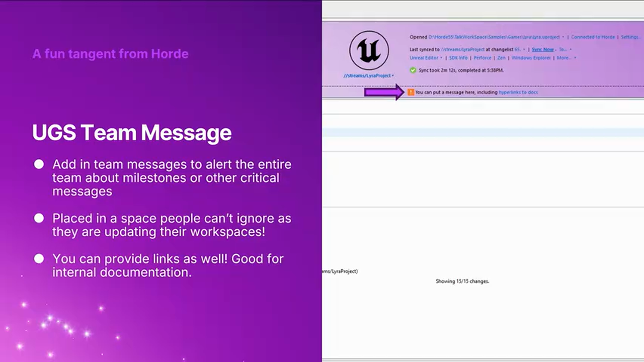Expand the changelist 65 dropdown arrow
The image size is (644, 362).
coord(523,49)
